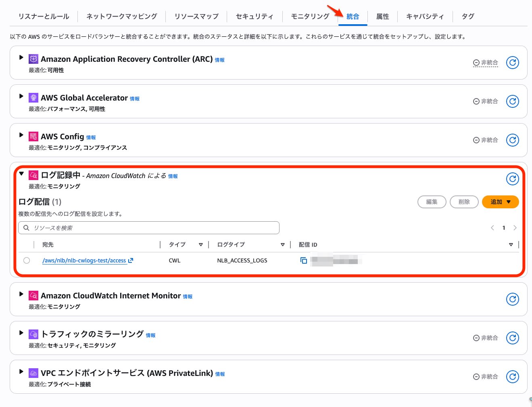The height and width of the screenshot is (407, 532).
Task: Click the 削除 button
Action: pos(464,202)
